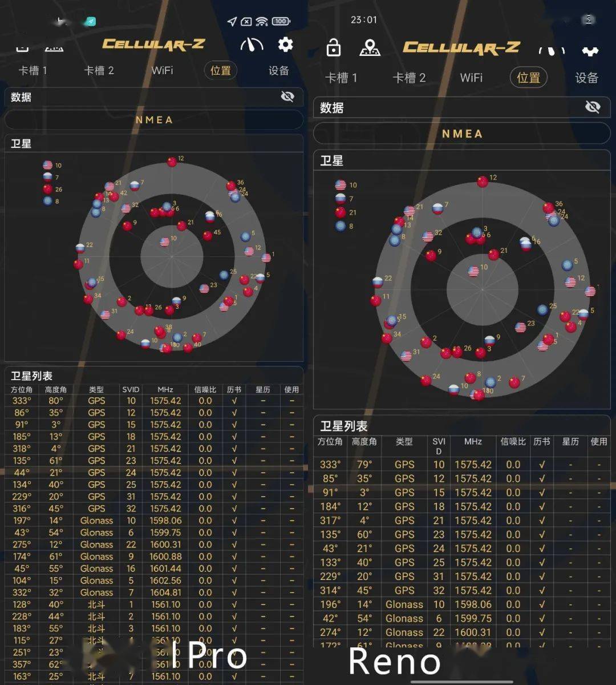Tap the 卫星 section header on Reno phone
Viewport: 616px width, 685px height.
coord(331,160)
